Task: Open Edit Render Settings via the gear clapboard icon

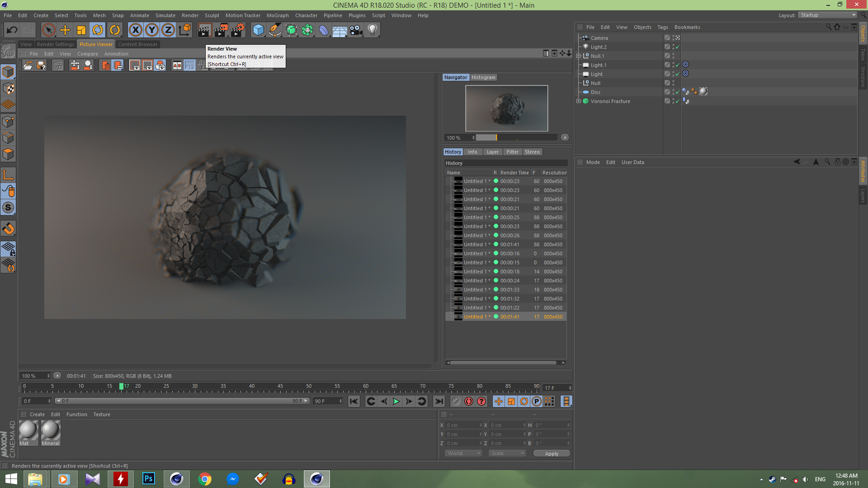Action: pyautogui.click(x=237, y=30)
